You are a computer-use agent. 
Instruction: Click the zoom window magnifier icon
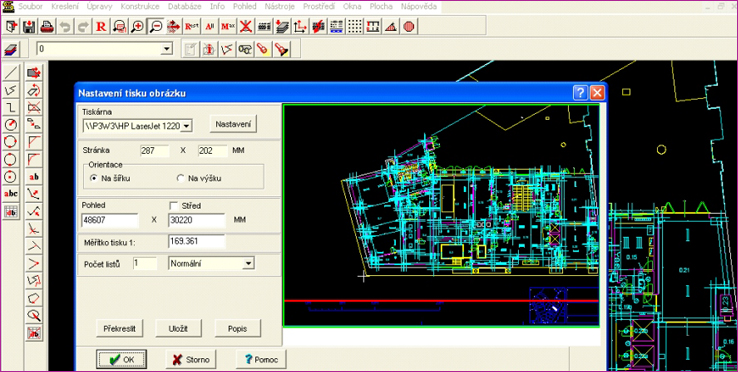click(119, 26)
